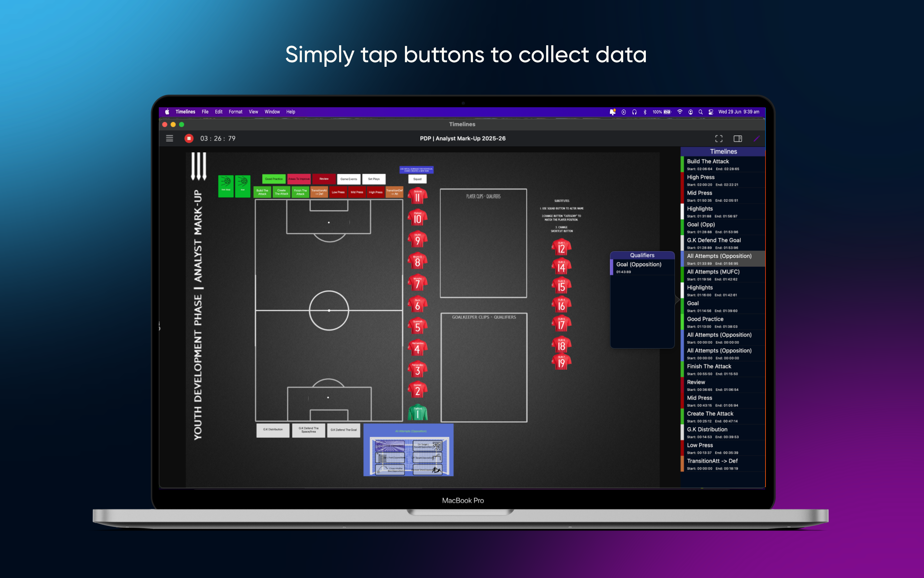Tap substitute jersey number 15
The height and width of the screenshot is (578, 924).
pos(561,285)
